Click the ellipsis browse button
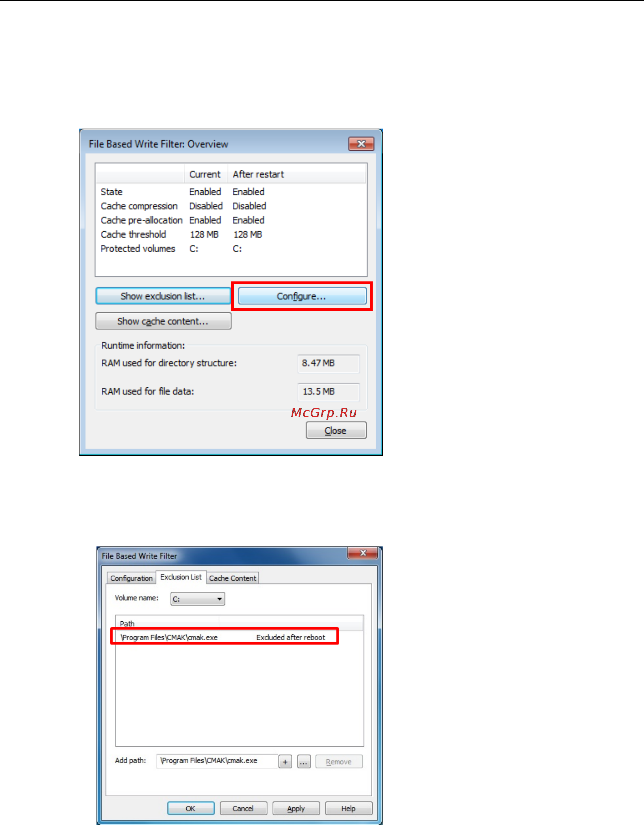The width and height of the screenshot is (644, 825). coord(304,762)
